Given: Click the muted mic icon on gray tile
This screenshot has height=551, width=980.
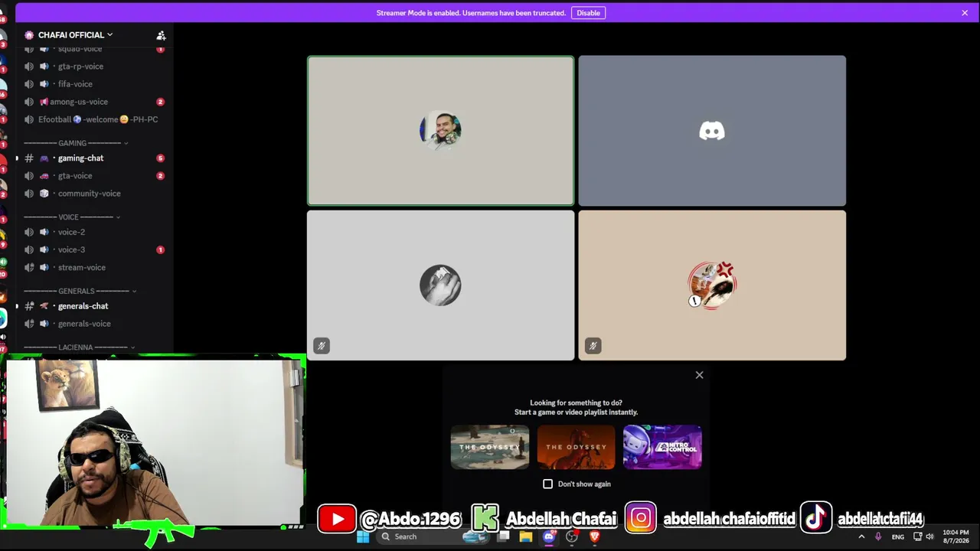Looking at the screenshot, I should click(322, 346).
